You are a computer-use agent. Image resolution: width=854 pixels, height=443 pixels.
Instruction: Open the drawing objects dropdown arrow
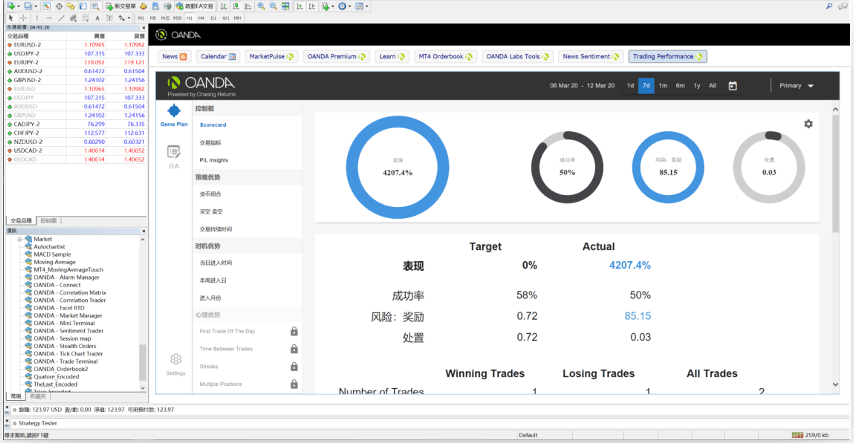tap(129, 18)
